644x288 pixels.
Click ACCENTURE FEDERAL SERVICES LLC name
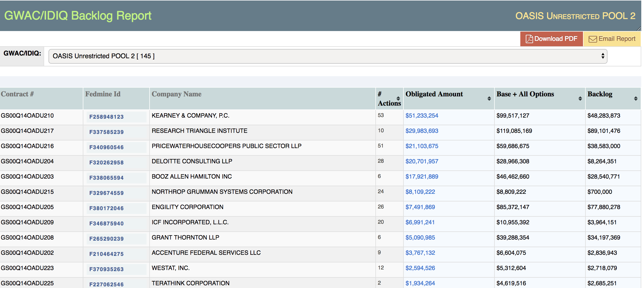206,253
